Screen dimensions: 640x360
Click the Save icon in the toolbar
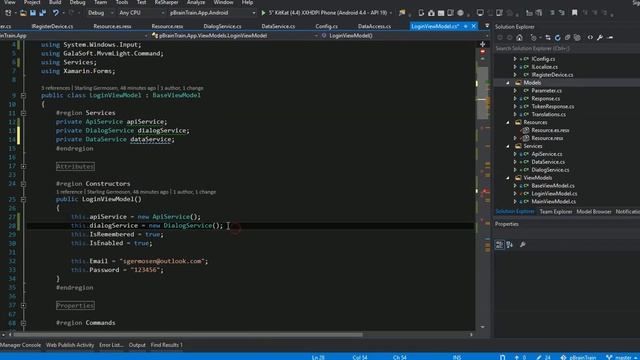33,13
